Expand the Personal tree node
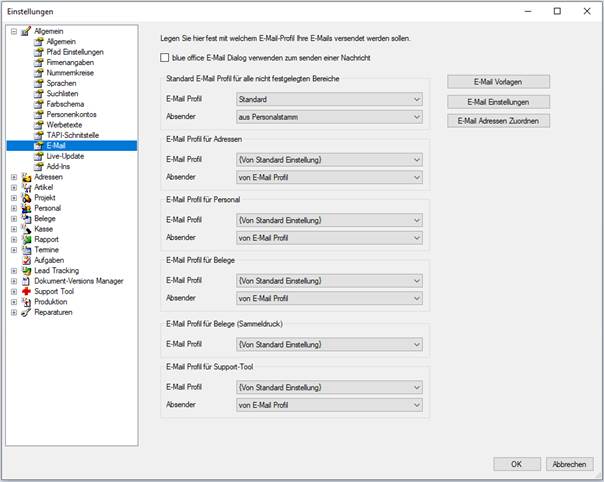 pos(14,208)
